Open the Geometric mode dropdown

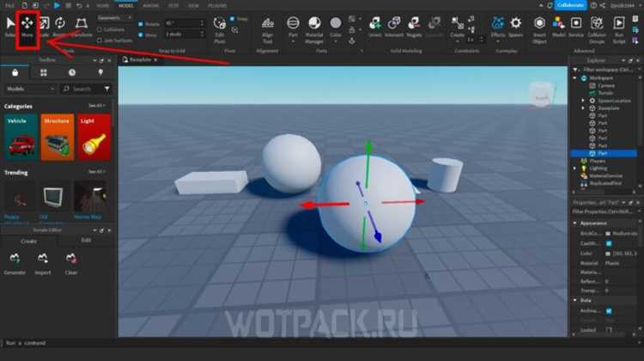[x=115, y=18]
